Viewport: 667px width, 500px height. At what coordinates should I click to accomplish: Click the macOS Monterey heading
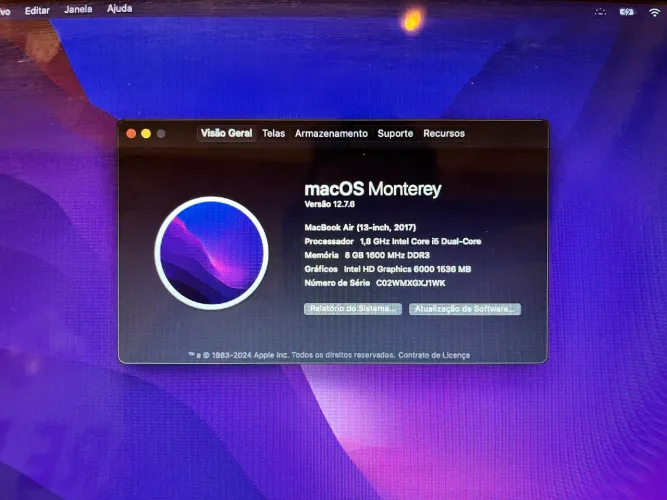[x=373, y=189]
